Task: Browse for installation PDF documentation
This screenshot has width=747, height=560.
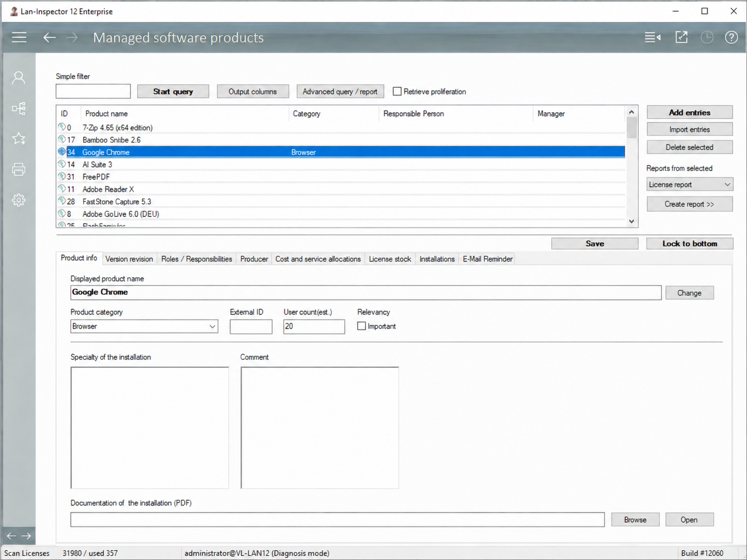Action: point(635,519)
